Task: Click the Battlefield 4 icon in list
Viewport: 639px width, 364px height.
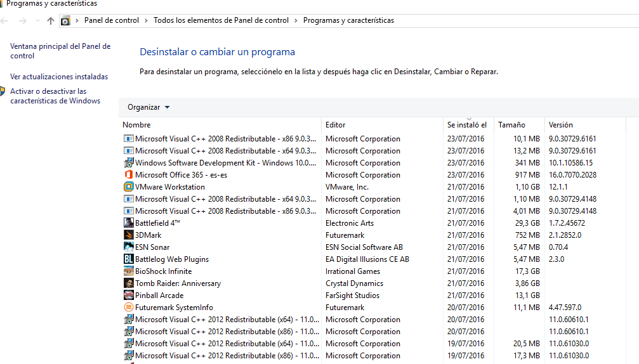Action: click(129, 223)
